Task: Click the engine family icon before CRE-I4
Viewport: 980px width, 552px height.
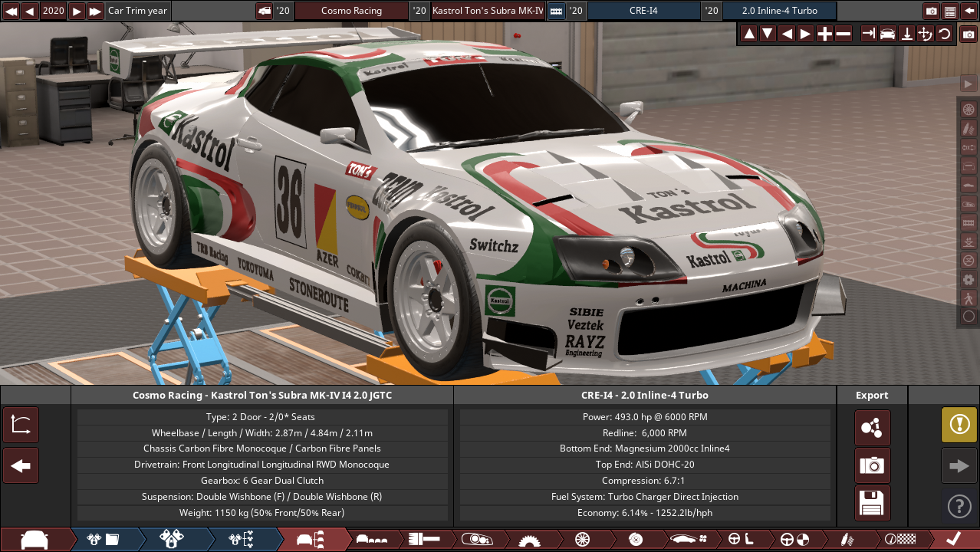Action: click(556, 11)
